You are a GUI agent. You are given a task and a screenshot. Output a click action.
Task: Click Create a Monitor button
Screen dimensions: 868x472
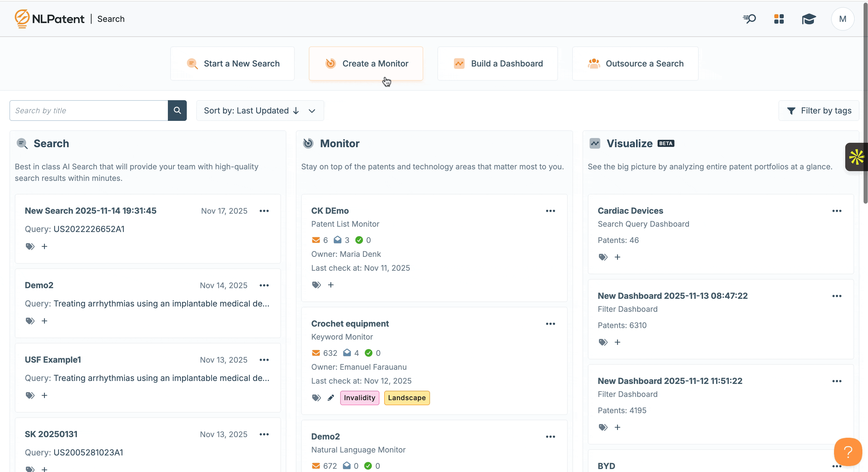(366, 64)
